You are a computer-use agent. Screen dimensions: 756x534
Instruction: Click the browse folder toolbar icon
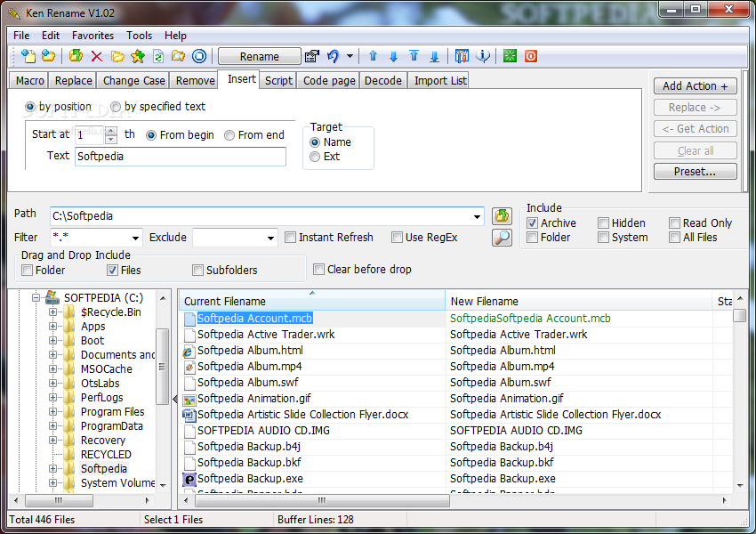click(179, 56)
